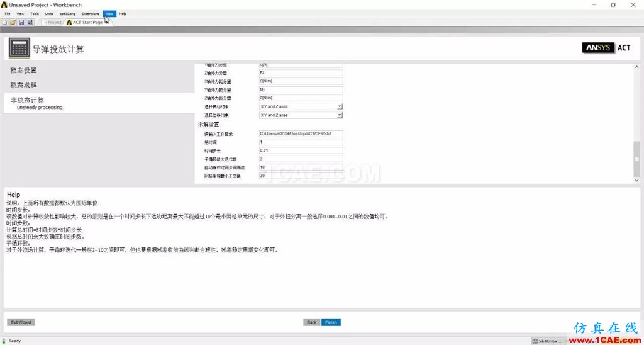The height and width of the screenshot is (345, 644).
Task: Click the max sub-loop iterations field showing 3
Action: 301,159
